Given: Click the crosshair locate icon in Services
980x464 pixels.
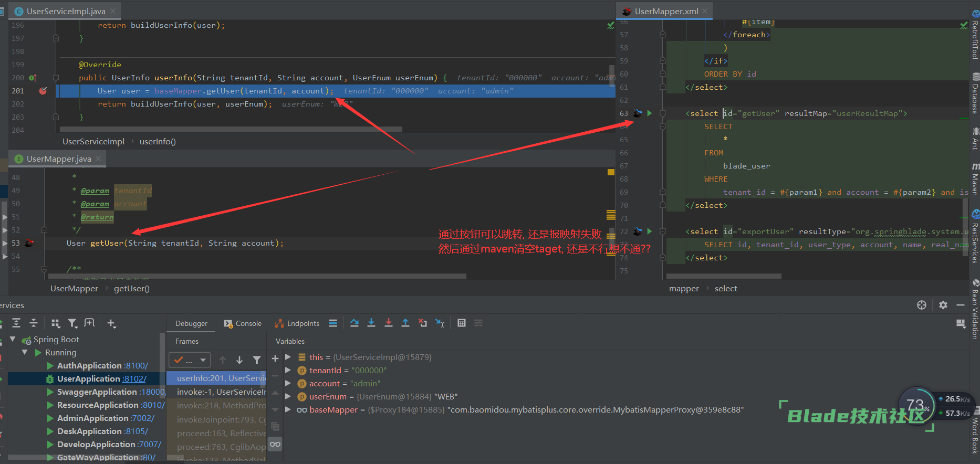Looking at the screenshot, I should click(922, 305).
